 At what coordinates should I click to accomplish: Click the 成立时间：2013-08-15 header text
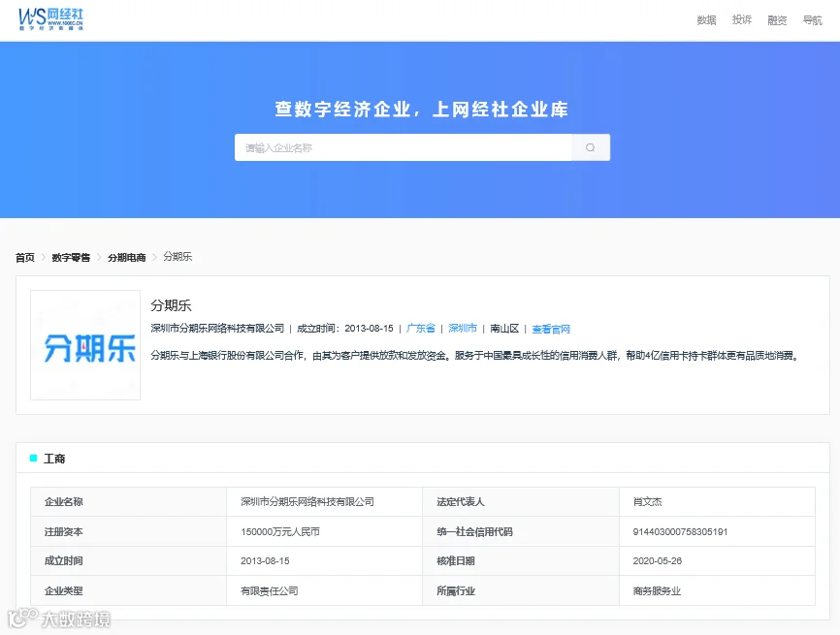(345, 329)
